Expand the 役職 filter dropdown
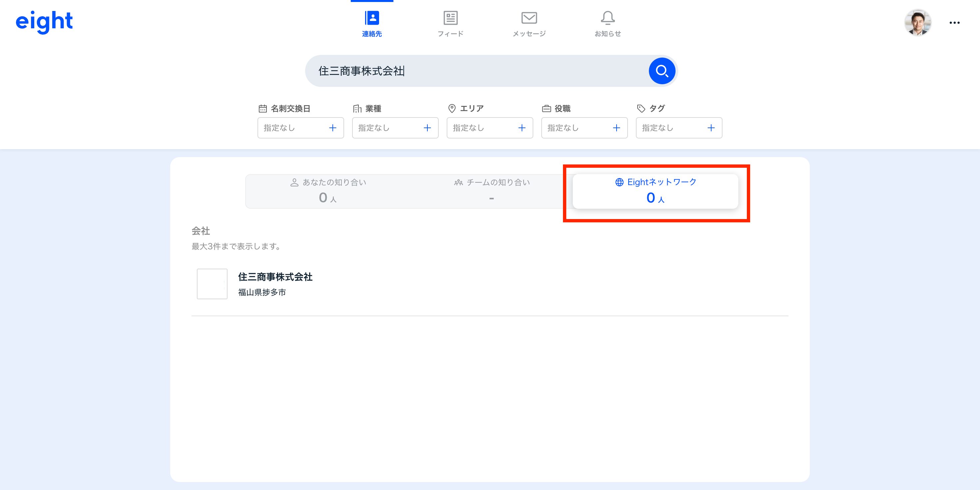The height and width of the screenshot is (490, 980). pos(584,128)
